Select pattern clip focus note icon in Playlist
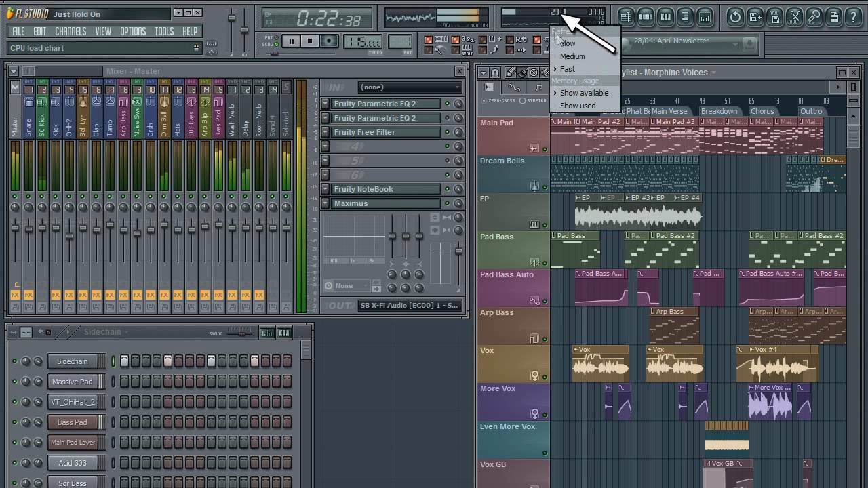Screen dimensions: 868x488 539,87
